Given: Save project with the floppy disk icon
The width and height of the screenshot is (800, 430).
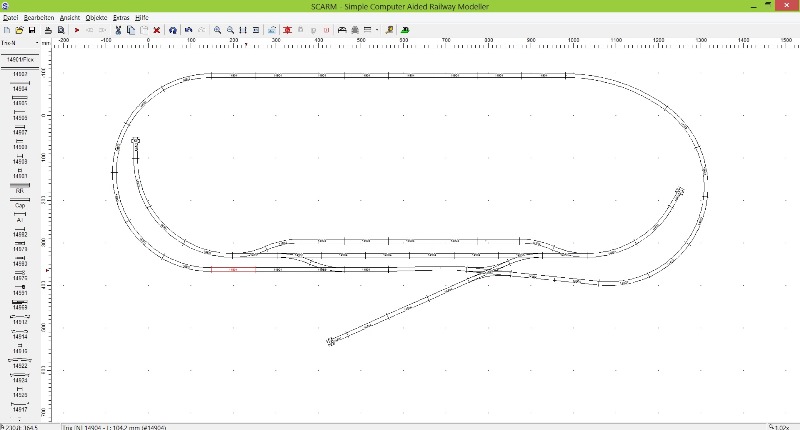Looking at the screenshot, I should (x=32, y=30).
